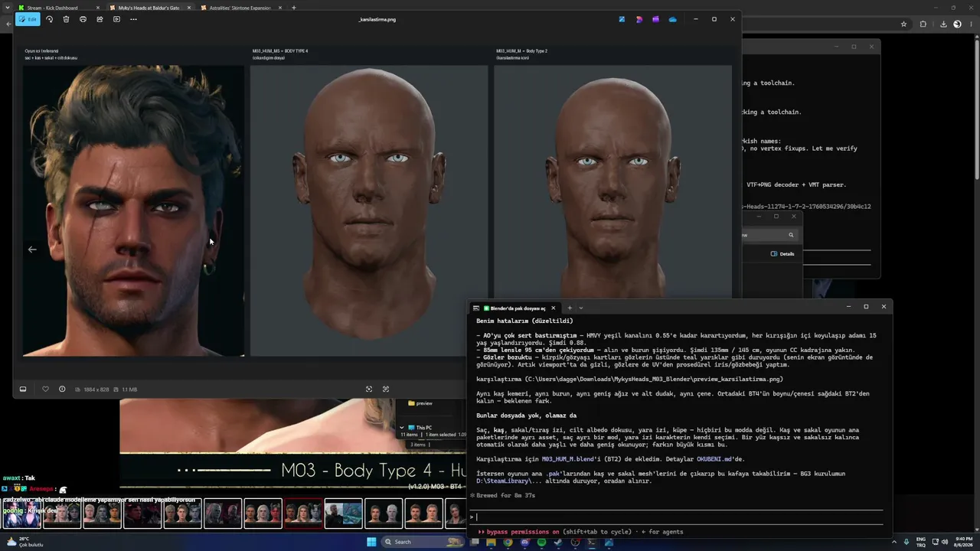Start slideshow from Photos toolbar
This screenshot has height=551, width=980.
(116, 19)
